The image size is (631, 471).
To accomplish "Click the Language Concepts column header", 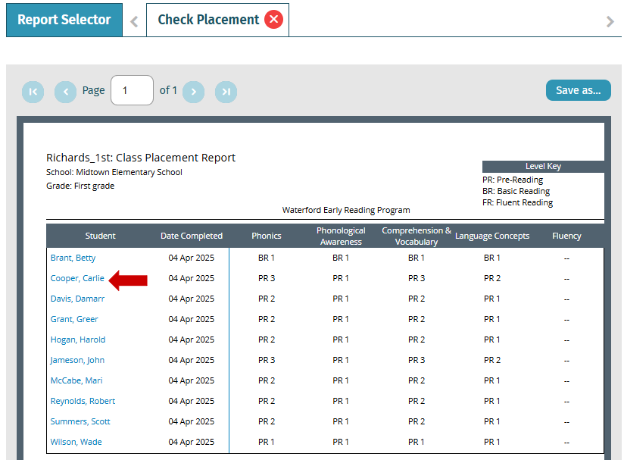I will tap(492, 236).
